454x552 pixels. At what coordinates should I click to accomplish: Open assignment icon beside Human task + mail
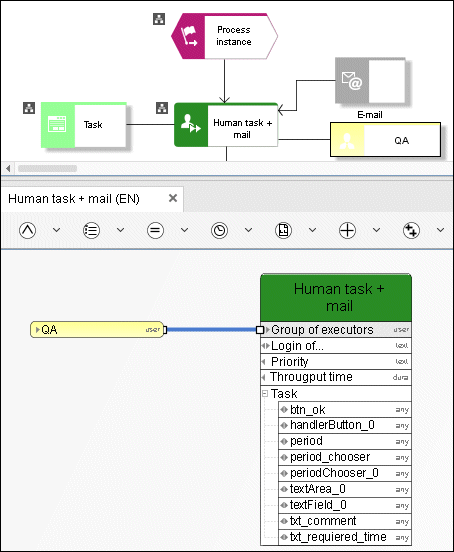(x=162, y=108)
